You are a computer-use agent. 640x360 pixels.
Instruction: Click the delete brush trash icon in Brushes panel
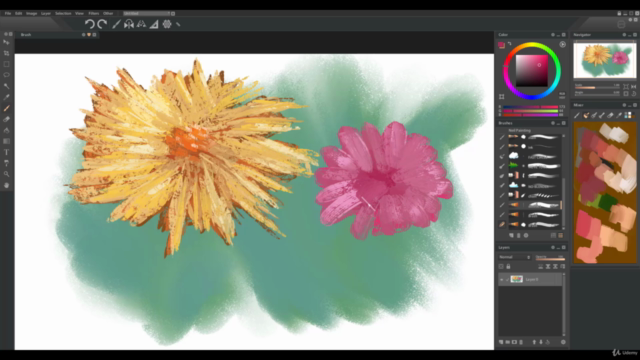tap(519, 236)
